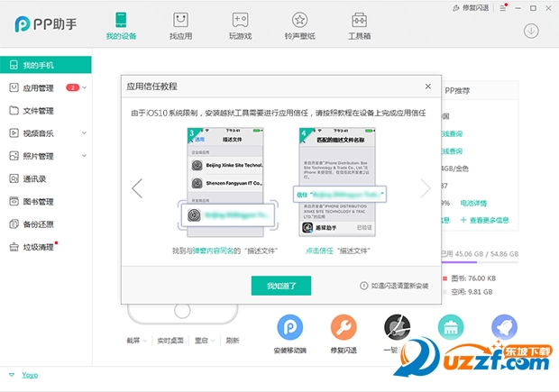This screenshot has width=559, height=392.
Task: Open the 截屏 screenshot dropdown
Action: pos(137,341)
